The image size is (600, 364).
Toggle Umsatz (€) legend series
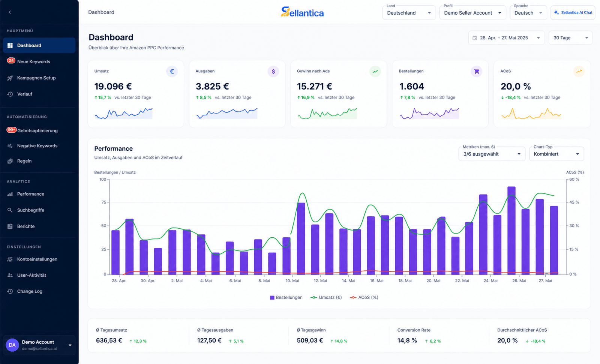point(326,297)
